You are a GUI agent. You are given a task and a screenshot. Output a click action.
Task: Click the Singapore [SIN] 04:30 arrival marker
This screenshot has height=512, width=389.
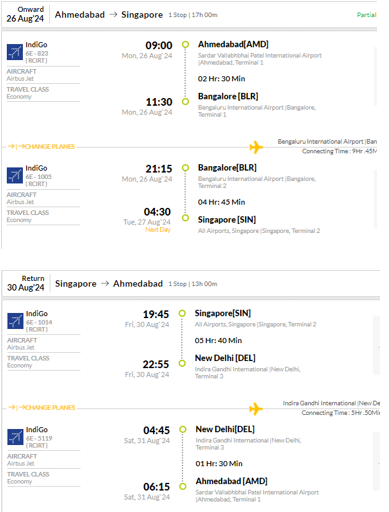[185, 218]
